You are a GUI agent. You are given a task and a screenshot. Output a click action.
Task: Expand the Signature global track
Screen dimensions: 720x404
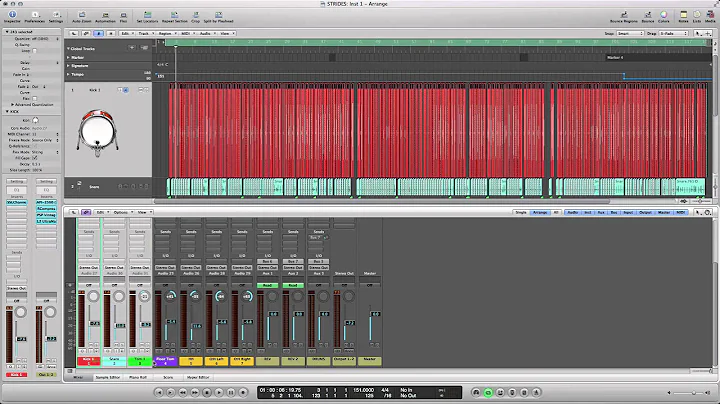[x=68, y=66]
